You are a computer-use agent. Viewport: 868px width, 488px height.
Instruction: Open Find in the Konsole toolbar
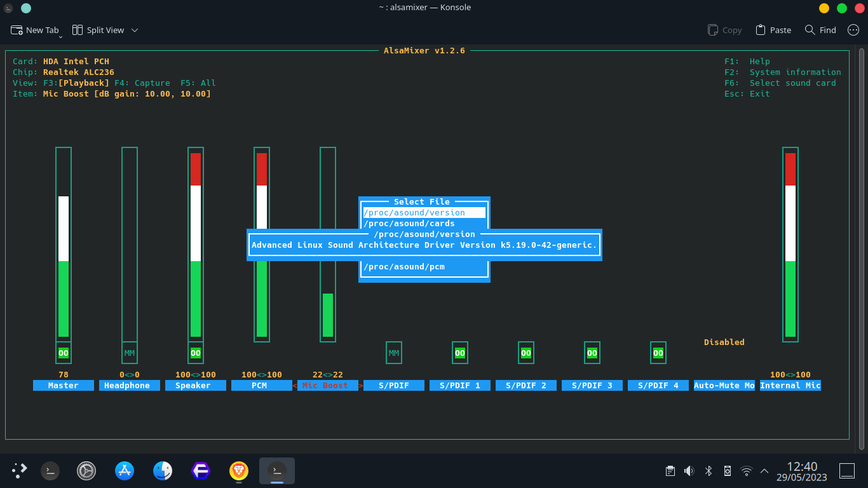click(x=820, y=30)
